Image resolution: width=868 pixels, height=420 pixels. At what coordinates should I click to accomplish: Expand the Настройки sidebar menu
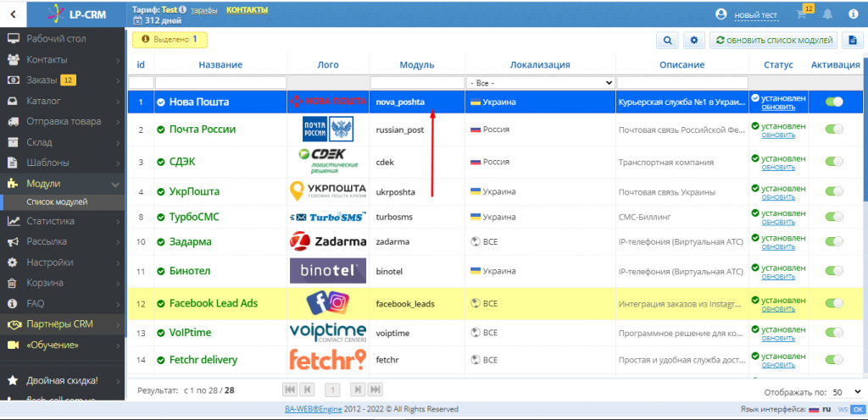63,262
